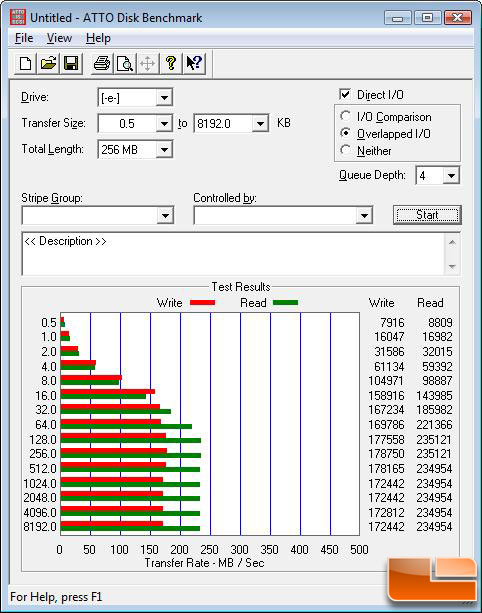Open Print Preview toolbar icon
The width and height of the screenshot is (482, 613).
pos(125,63)
